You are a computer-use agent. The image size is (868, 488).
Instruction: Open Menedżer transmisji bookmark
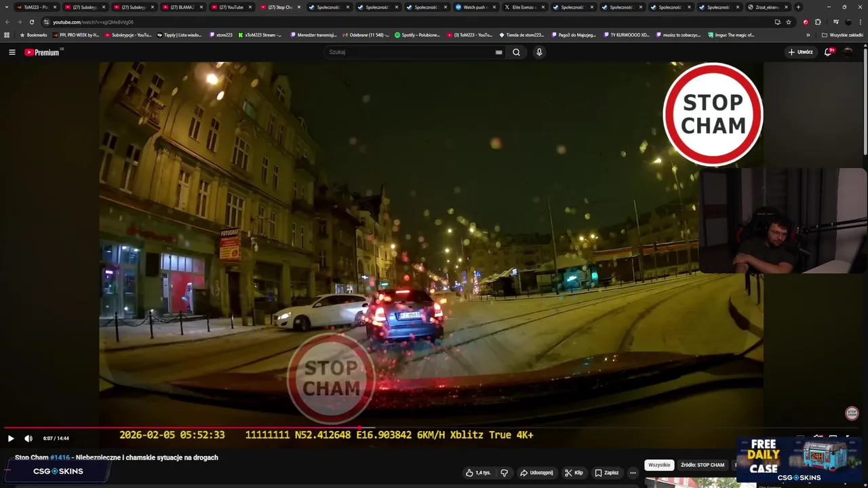tap(313, 35)
